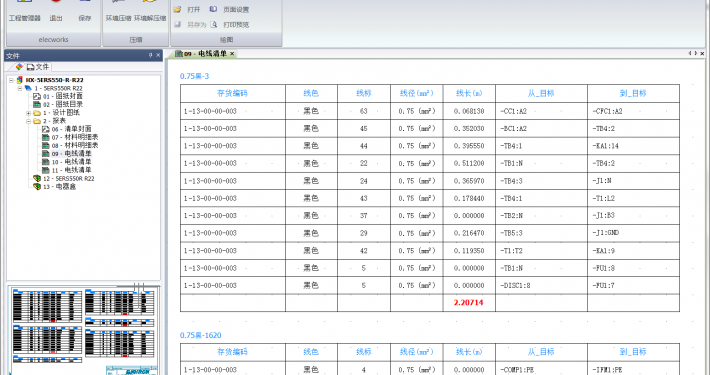
Task: Select 01 - 图纸封面 in tree
Action: coord(58,96)
